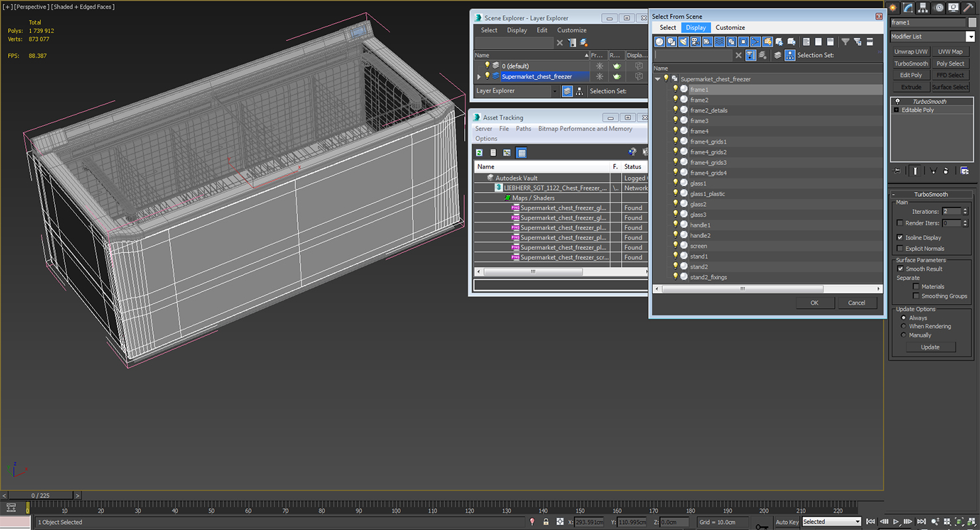Click the Select Invert icon in Select From Scene
The width and height of the screenshot is (980, 530).
tap(830, 42)
